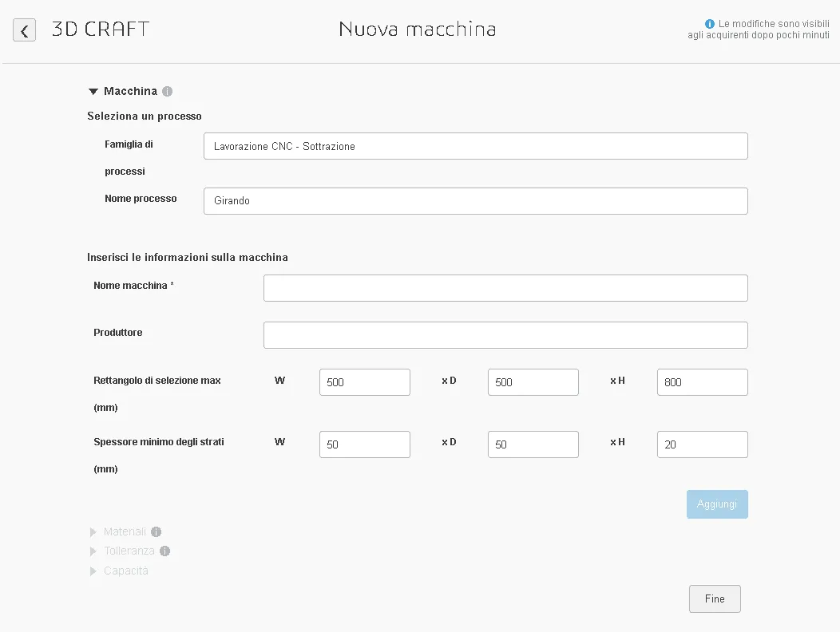Click the Spessore minimo W field
Viewport: 840px width, 632px height.
[364, 444]
